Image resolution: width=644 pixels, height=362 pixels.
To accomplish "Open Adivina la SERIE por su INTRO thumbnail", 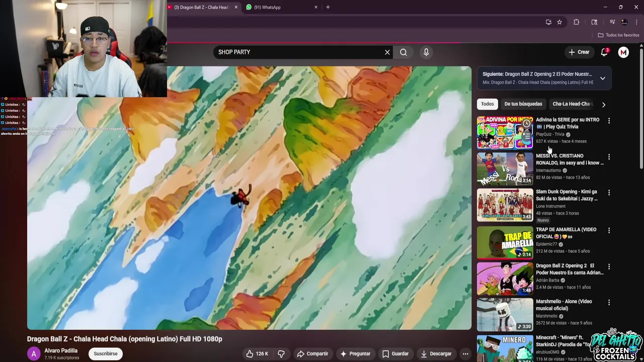I will click(505, 133).
